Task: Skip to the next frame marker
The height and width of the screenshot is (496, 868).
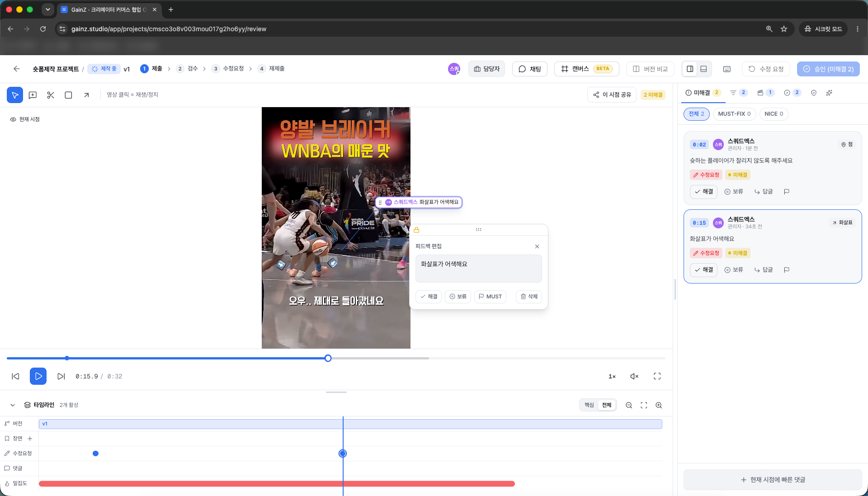Action: [61, 376]
